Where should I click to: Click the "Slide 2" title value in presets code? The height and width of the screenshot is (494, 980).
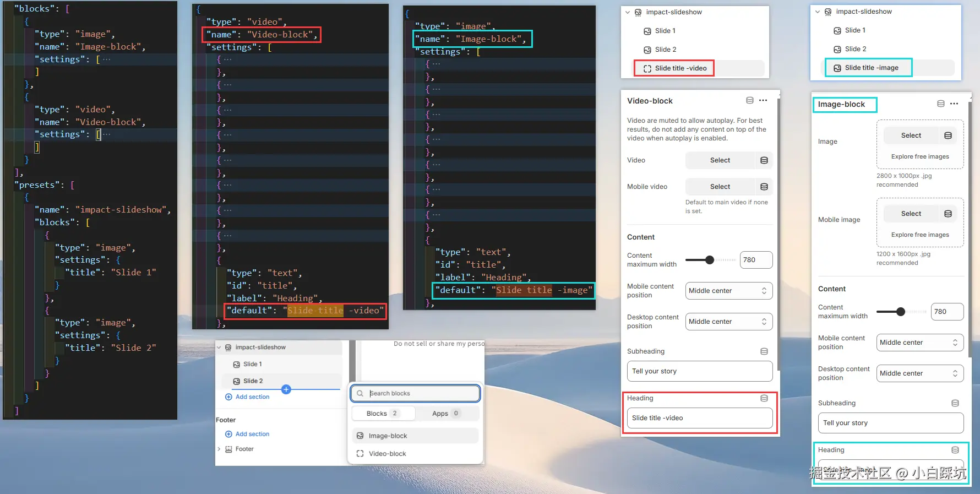click(x=134, y=348)
